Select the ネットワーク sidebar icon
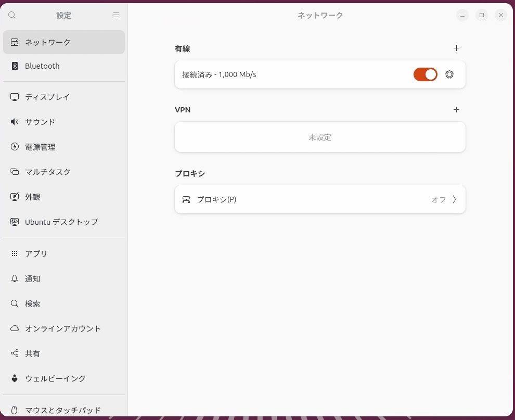This screenshot has height=420, width=515. pos(15,42)
